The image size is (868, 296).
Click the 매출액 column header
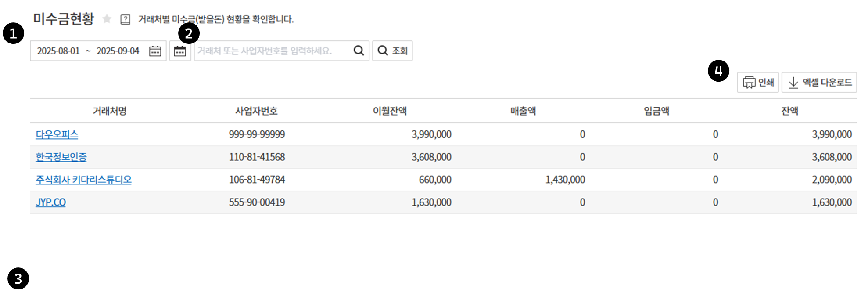click(x=523, y=111)
